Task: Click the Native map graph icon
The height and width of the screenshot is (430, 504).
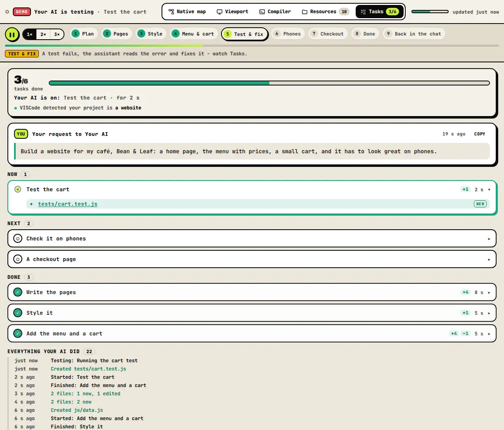Action: click(171, 12)
